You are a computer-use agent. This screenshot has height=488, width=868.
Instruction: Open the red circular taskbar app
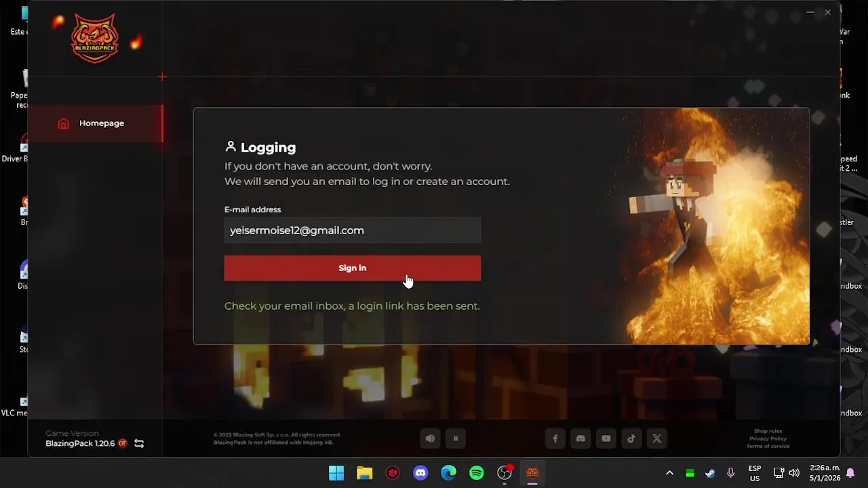[x=393, y=473]
